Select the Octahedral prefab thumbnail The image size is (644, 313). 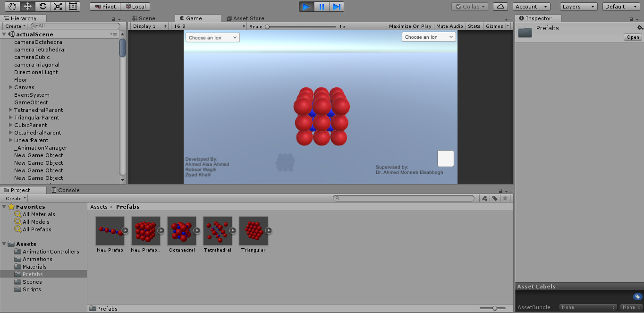click(182, 230)
